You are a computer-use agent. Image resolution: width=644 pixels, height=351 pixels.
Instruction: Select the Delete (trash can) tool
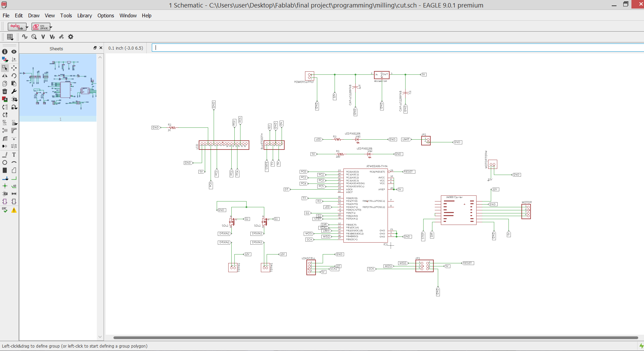pos(5,91)
